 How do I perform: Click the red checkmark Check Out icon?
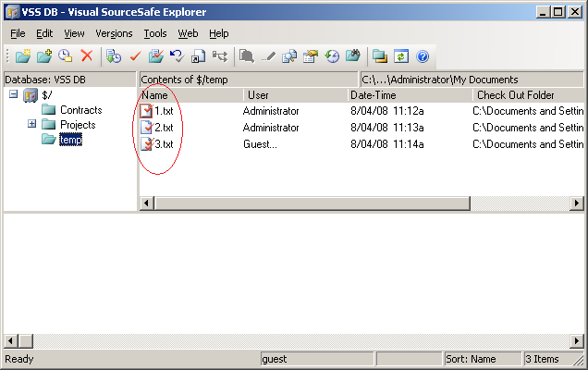(x=135, y=56)
